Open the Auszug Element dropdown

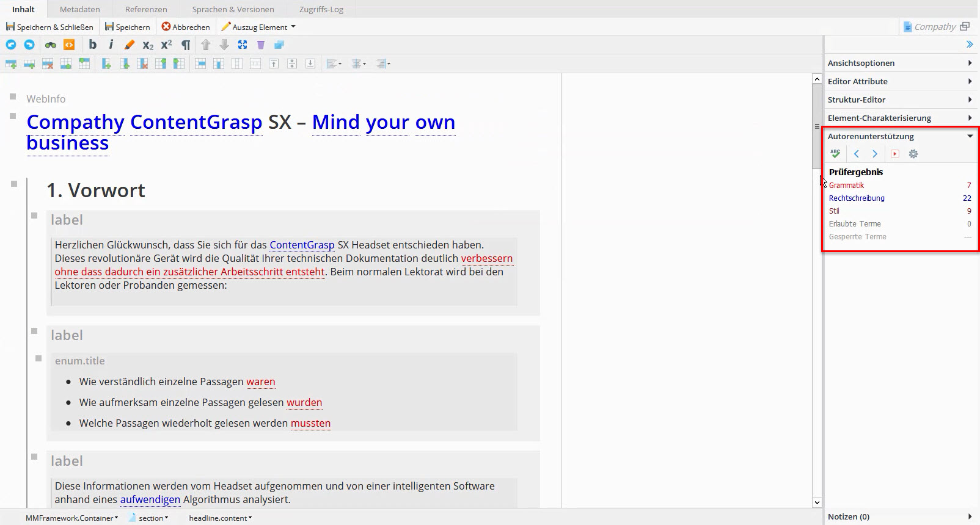pyautogui.click(x=258, y=27)
